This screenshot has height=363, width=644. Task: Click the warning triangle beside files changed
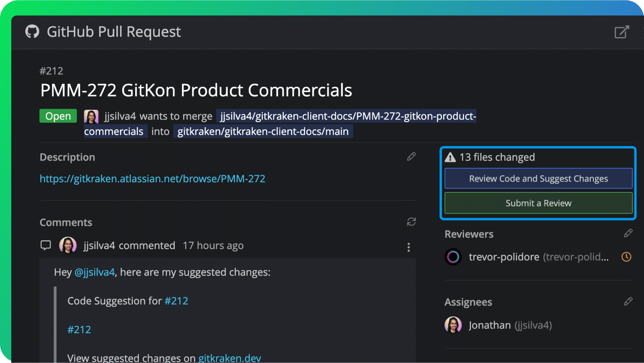pyautogui.click(x=450, y=157)
